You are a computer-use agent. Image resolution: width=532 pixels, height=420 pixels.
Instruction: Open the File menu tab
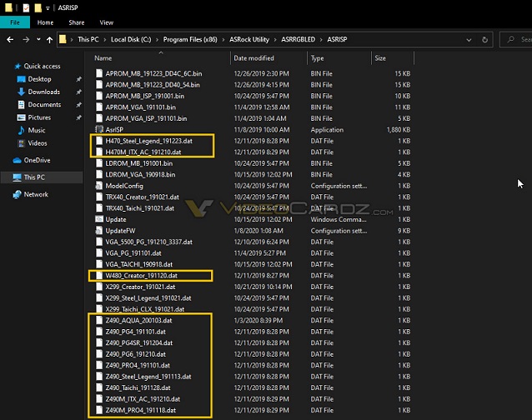click(x=15, y=22)
